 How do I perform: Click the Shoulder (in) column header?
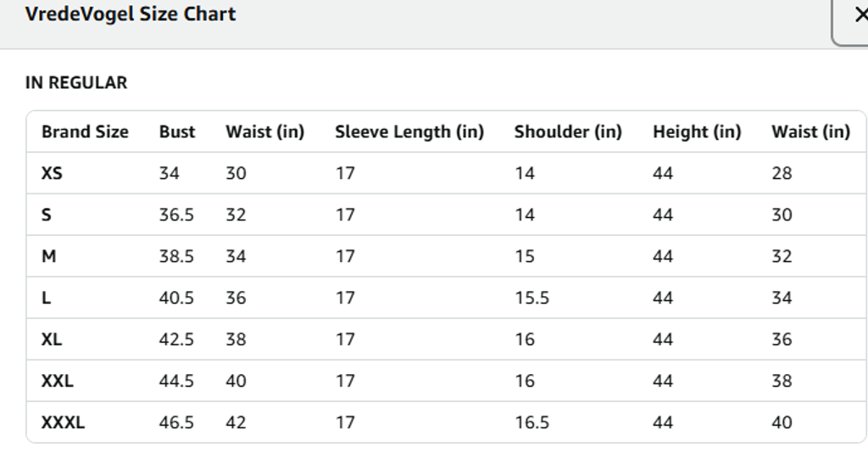click(568, 131)
